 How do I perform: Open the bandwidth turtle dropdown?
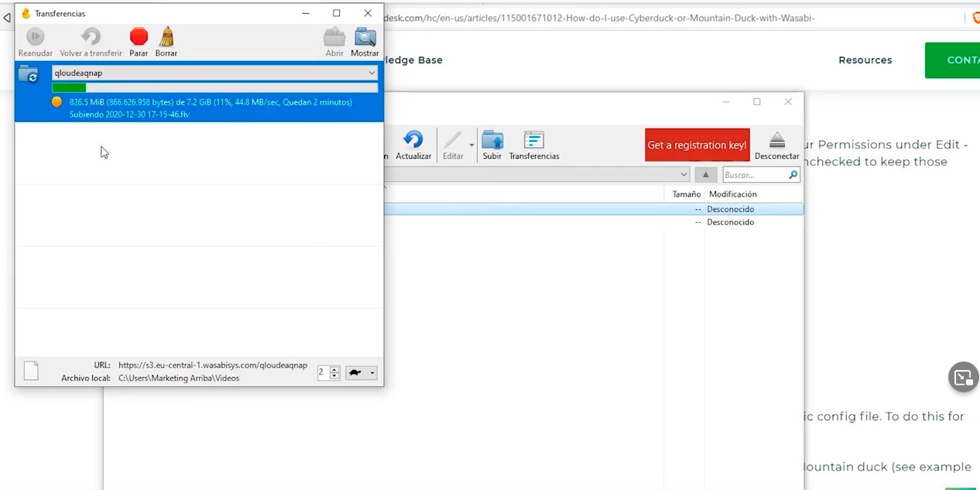pyautogui.click(x=362, y=372)
